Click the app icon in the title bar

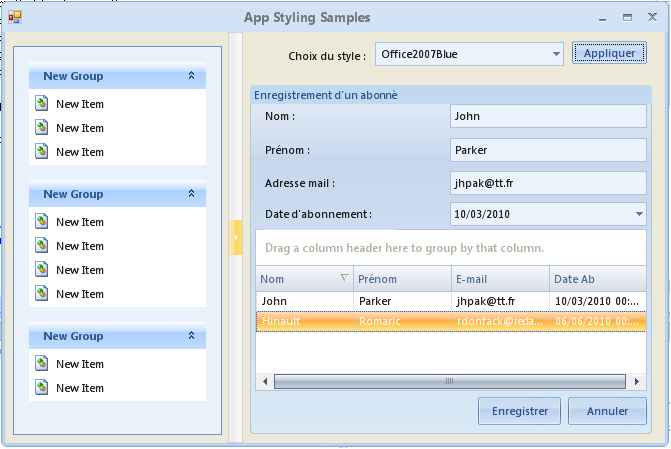pyautogui.click(x=14, y=17)
